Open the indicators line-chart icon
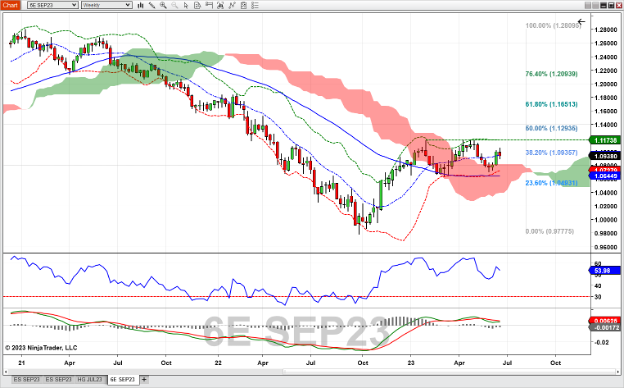 pos(232,5)
